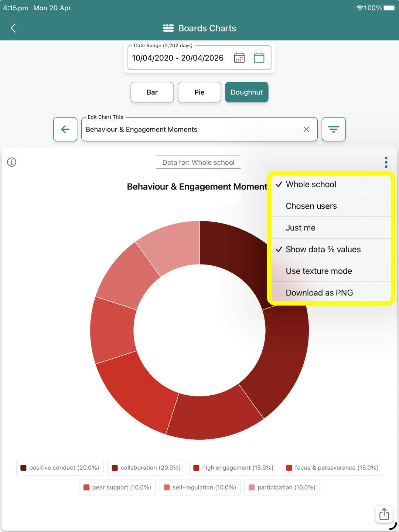Download chart as PNG

coord(331,293)
